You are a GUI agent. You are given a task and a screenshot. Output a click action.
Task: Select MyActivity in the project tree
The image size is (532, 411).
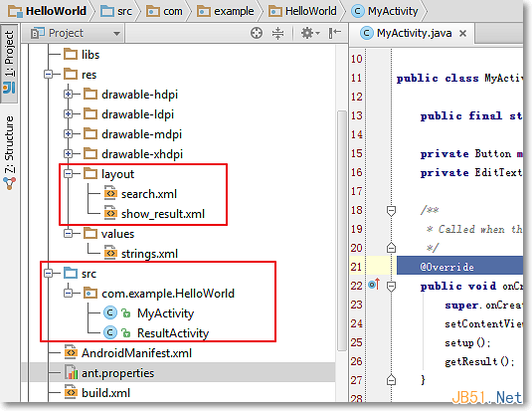point(166,313)
